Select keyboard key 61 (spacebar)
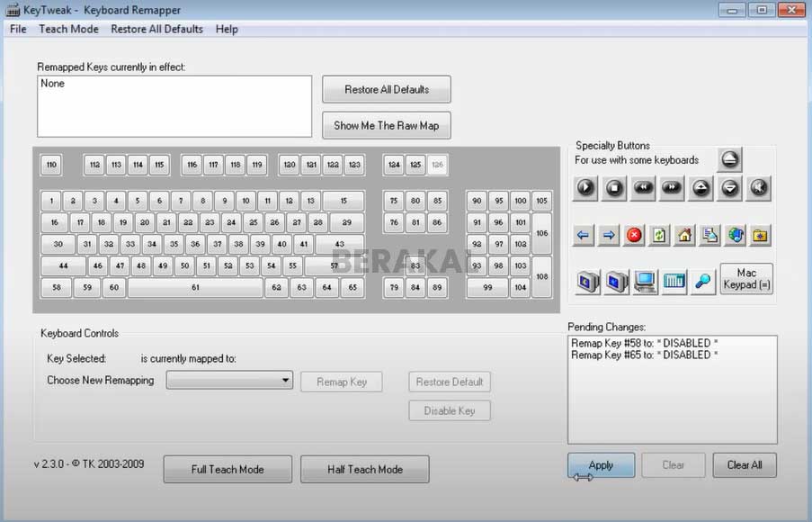Screen dimensions: 812x522 (x=195, y=287)
